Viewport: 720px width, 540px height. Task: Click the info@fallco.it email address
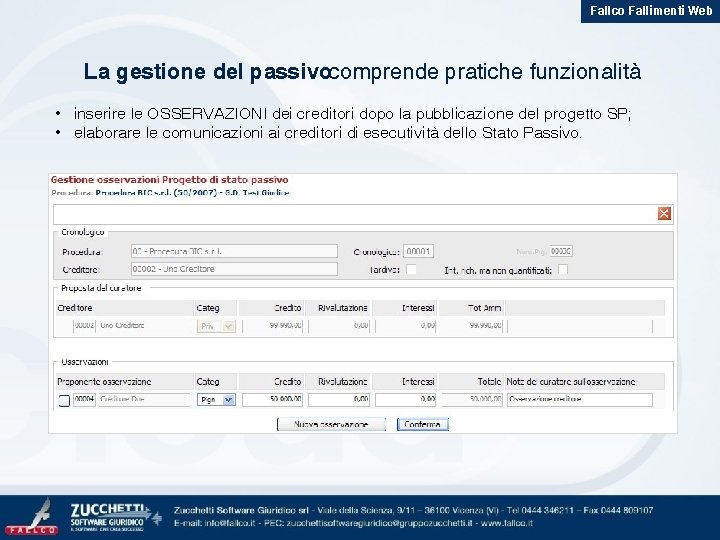(230, 523)
